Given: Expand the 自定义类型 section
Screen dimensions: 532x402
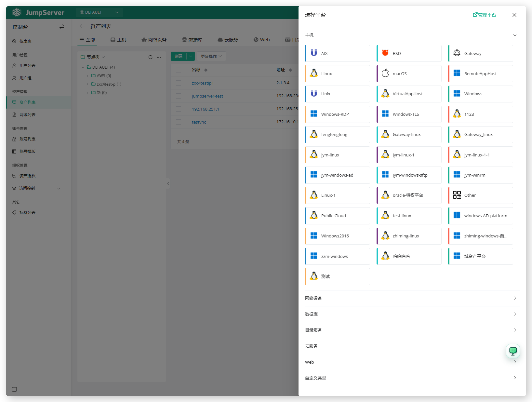Looking at the screenshot, I should click(x=412, y=378).
